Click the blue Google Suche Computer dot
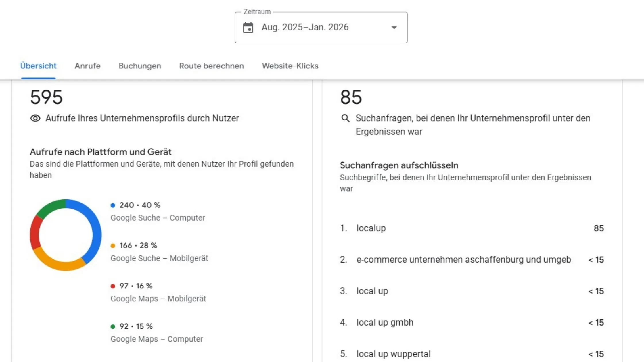The image size is (644, 362). [x=113, y=205]
